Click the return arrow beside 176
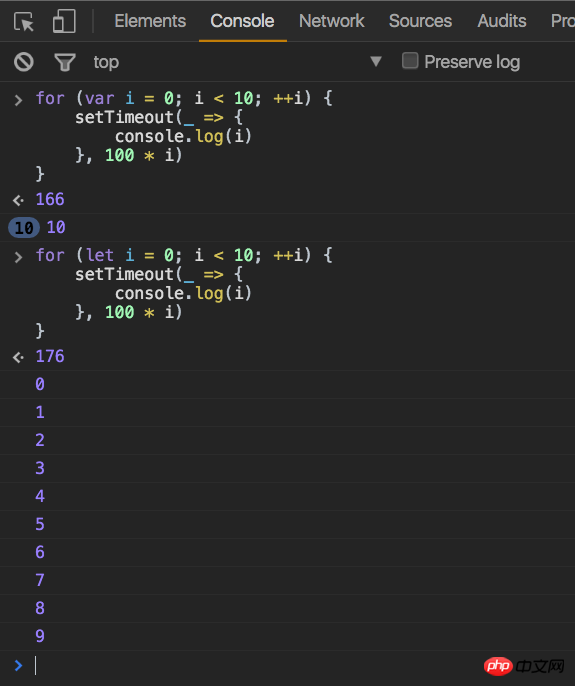 (x=18, y=357)
